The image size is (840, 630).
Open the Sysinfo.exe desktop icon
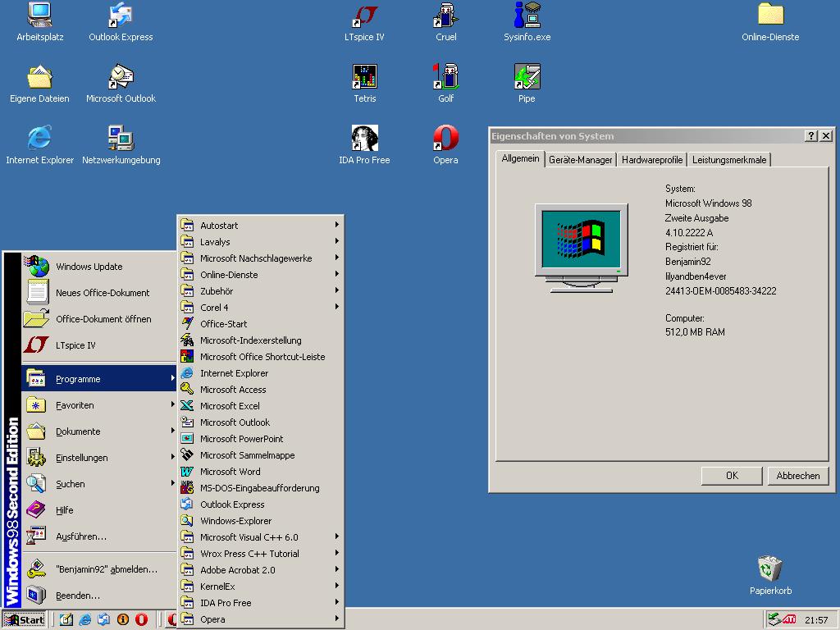coord(527,16)
